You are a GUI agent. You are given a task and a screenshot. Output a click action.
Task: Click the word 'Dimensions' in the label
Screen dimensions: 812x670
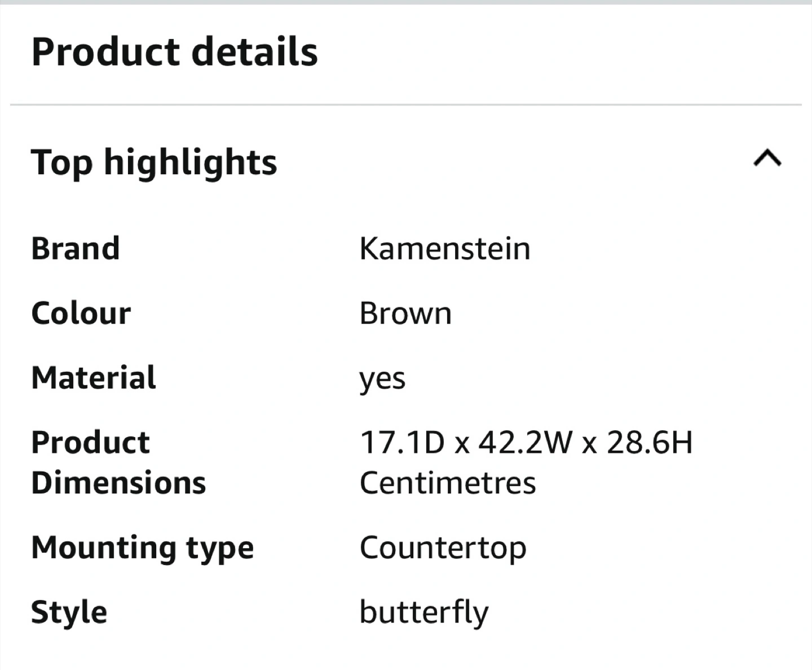coord(118,483)
